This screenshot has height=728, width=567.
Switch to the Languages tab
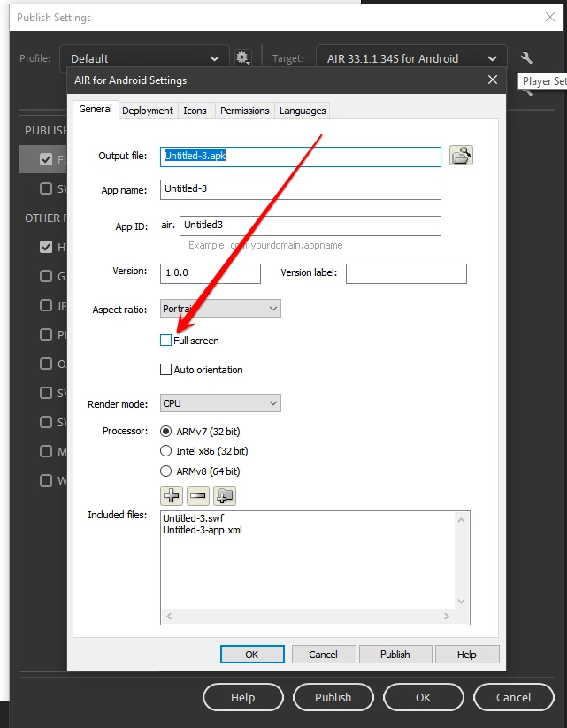[303, 111]
